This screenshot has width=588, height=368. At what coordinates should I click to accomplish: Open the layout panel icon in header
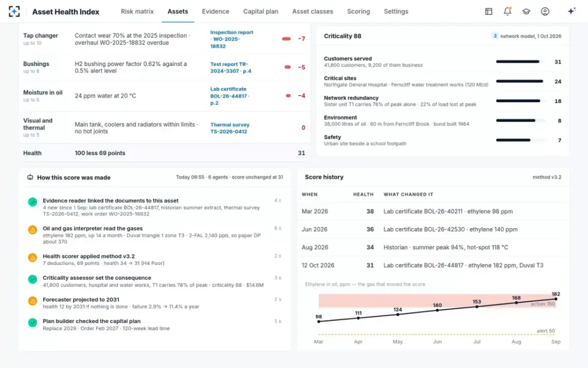(x=489, y=11)
